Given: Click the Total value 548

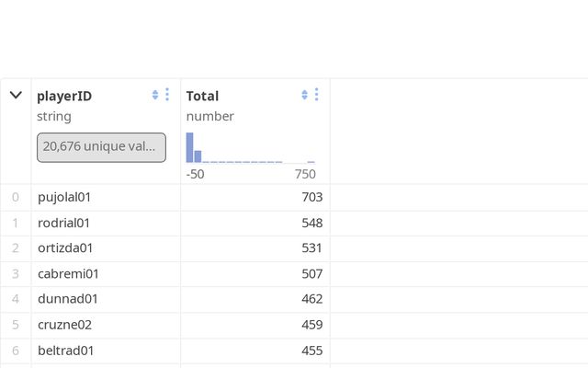Looking at the screenshot, I should 311,223.
